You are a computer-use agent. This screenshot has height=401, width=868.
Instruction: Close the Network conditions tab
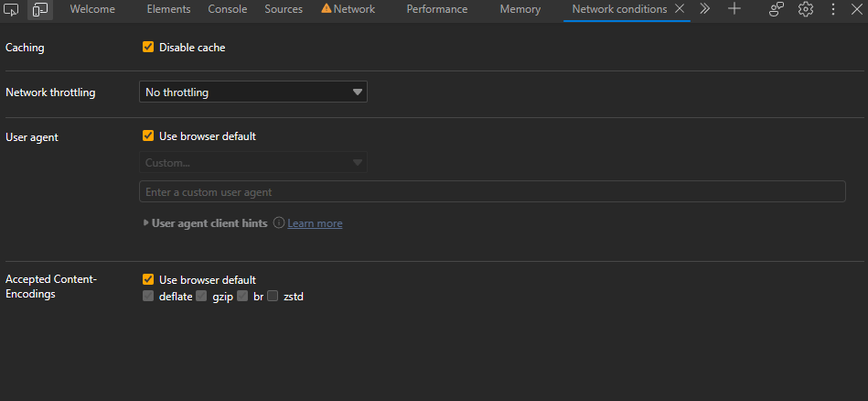tap(679, 9)
